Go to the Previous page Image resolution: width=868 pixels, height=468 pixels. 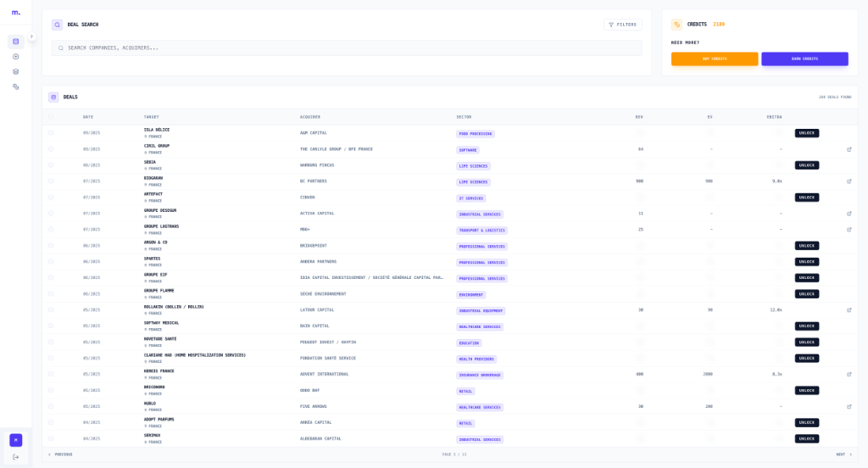60,454
